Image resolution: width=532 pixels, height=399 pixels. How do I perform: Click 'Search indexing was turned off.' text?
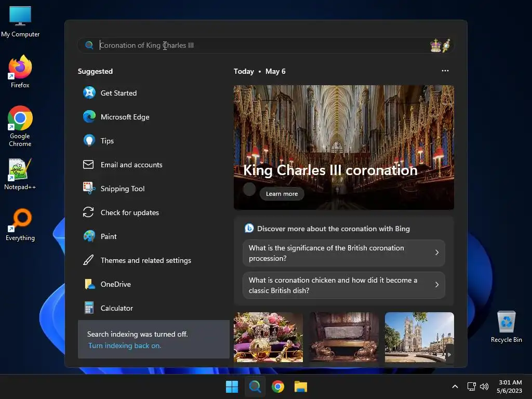point(137,334)
